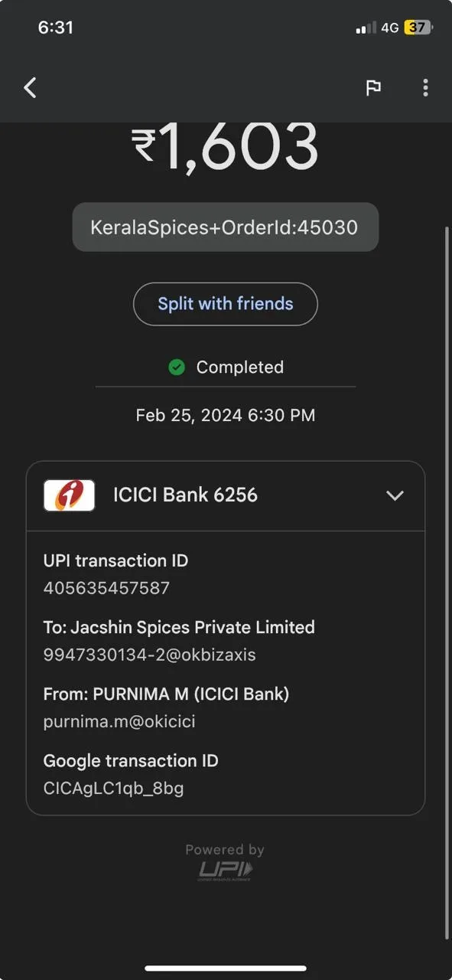Open the three-dot overflow menu
The height and width of the screenshot is (980, 452).
[x=425, y=88]
